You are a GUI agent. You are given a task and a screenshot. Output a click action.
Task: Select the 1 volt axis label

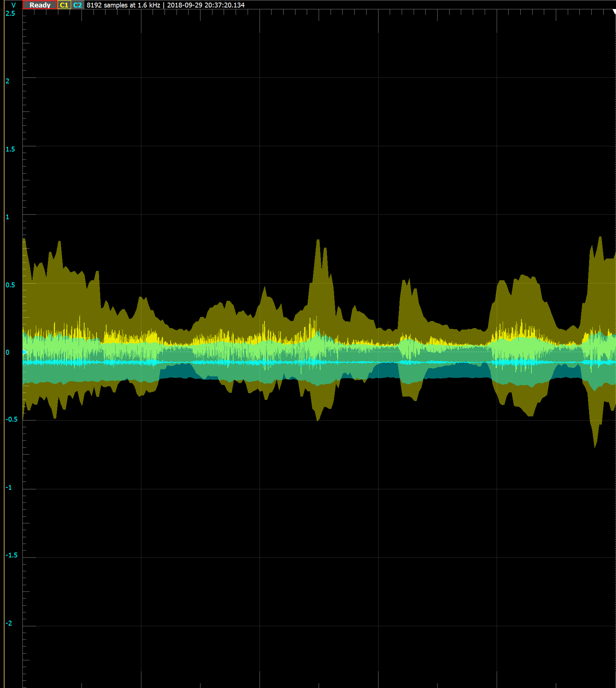(7, 217)
